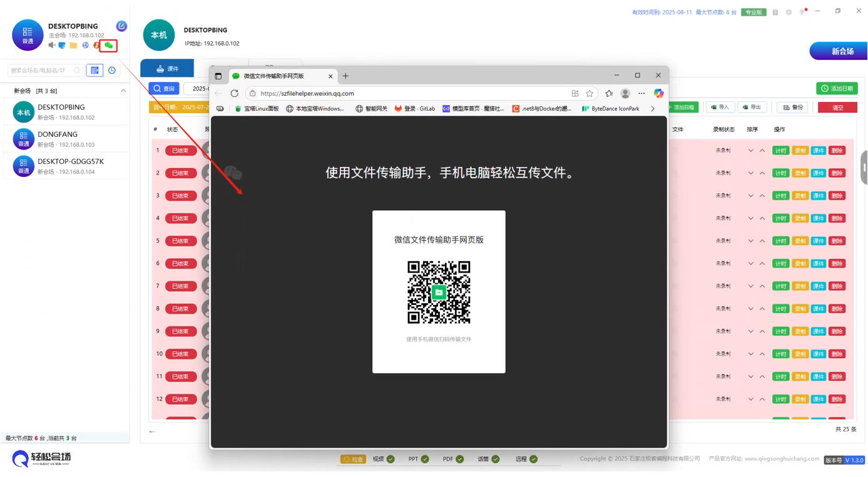Open the ByteDance IconPark bookmark
The image size is (868, 477).
pyautogui.click(x=611, y=109)
